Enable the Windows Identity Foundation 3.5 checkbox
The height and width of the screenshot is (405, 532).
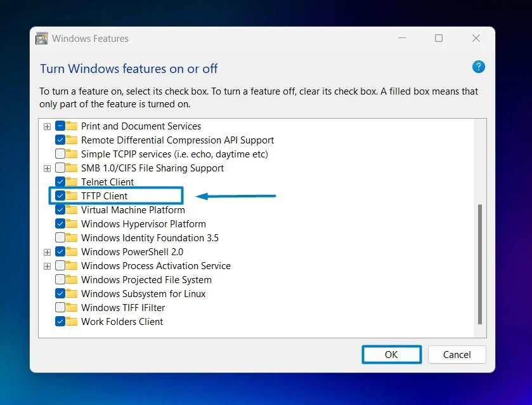pos(60,237)
